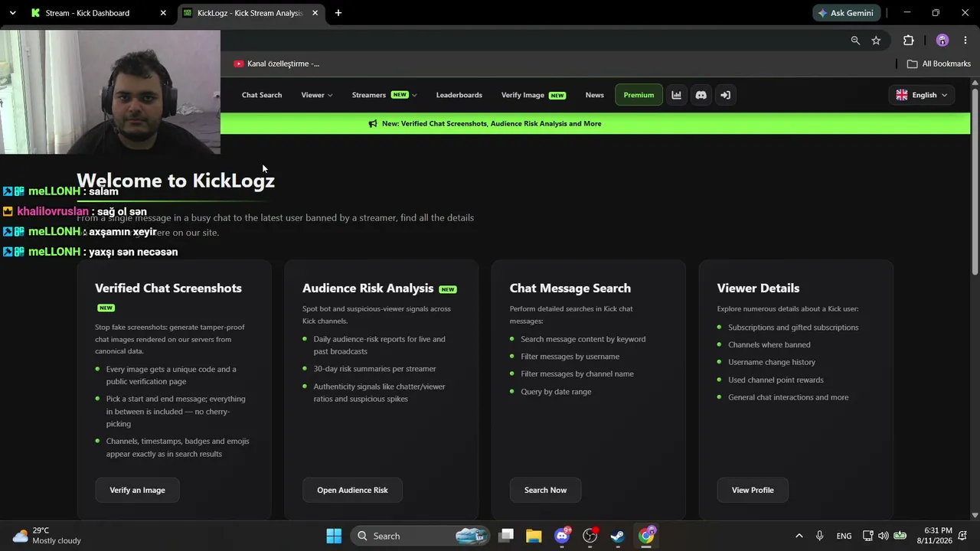Click 'Username change history' text
The width and height of the screenshot is (980, 551).
pyautogui.click(x=772, y=363)
